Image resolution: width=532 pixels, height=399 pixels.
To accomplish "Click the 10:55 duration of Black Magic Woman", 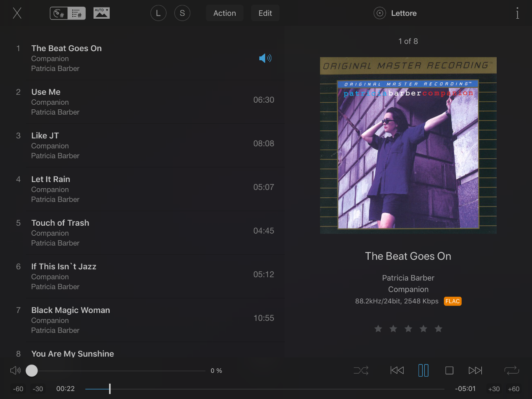I will [x=264, y=318].
